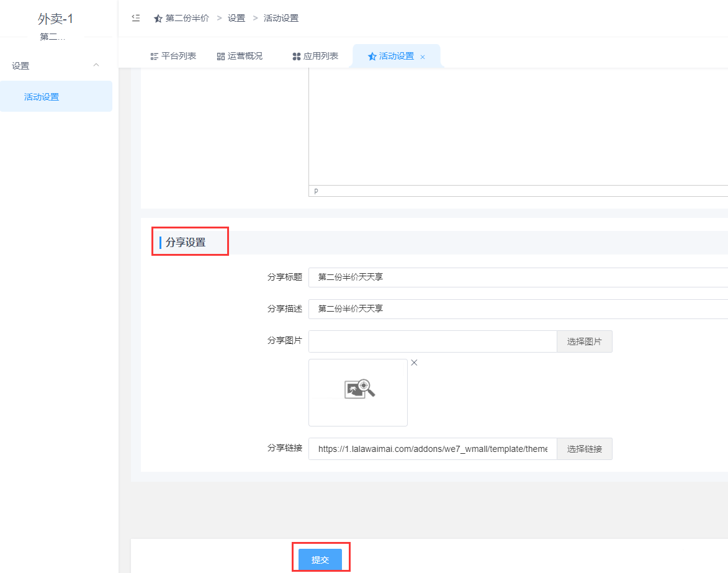The height and width of the screenshot is (573, 728).
Task: Click the 平台列表 tab list icon
Action: (x=154, y=56)
